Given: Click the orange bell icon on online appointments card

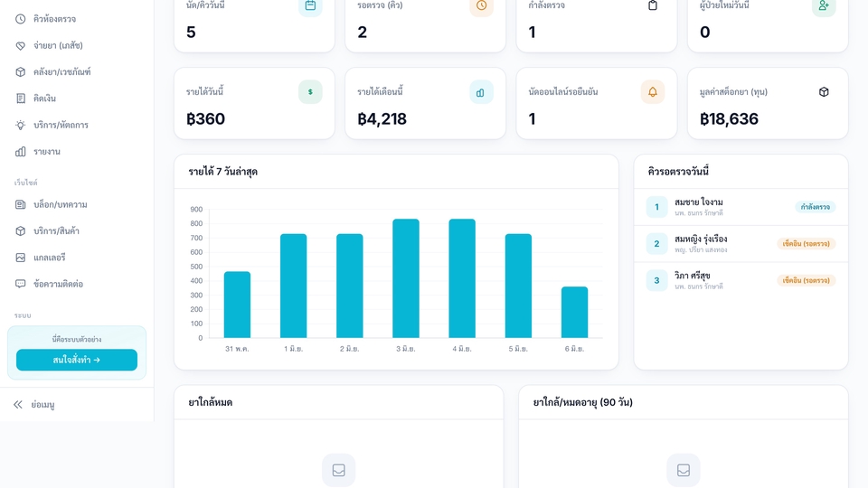Looking at the screenshot, I should coord(653,92).
